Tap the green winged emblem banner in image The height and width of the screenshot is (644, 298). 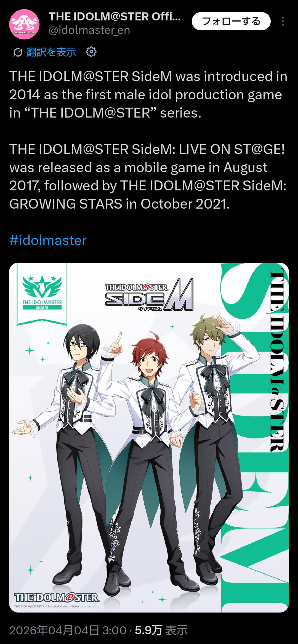click(x=42, y=293)
